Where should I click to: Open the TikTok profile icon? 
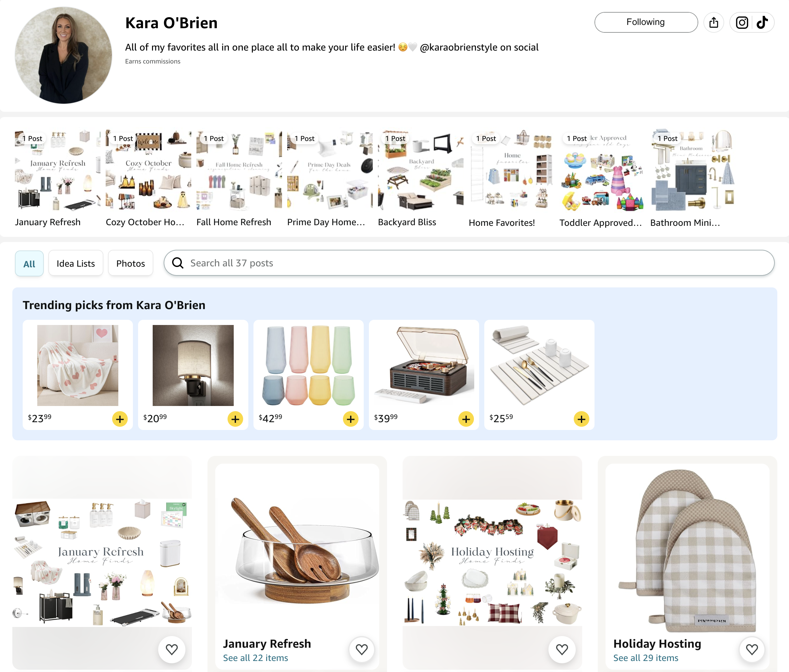pyautogui.click(x=762, y=22)
